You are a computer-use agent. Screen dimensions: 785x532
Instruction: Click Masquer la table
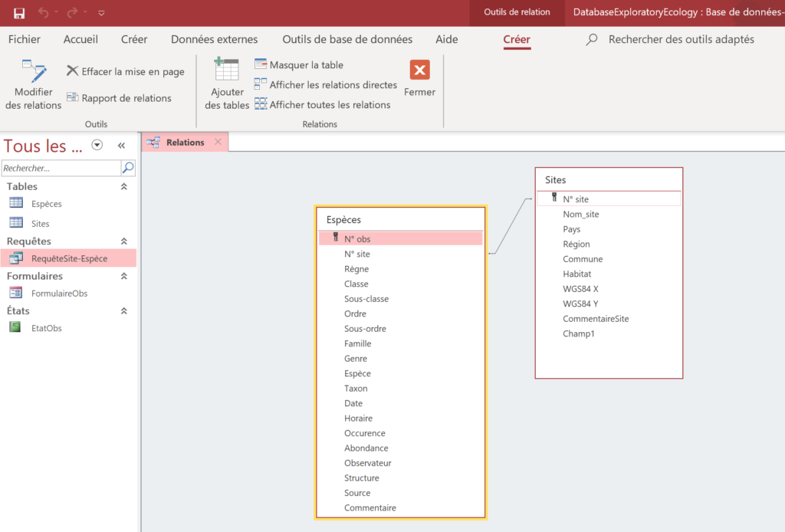(x=299, y=64)
